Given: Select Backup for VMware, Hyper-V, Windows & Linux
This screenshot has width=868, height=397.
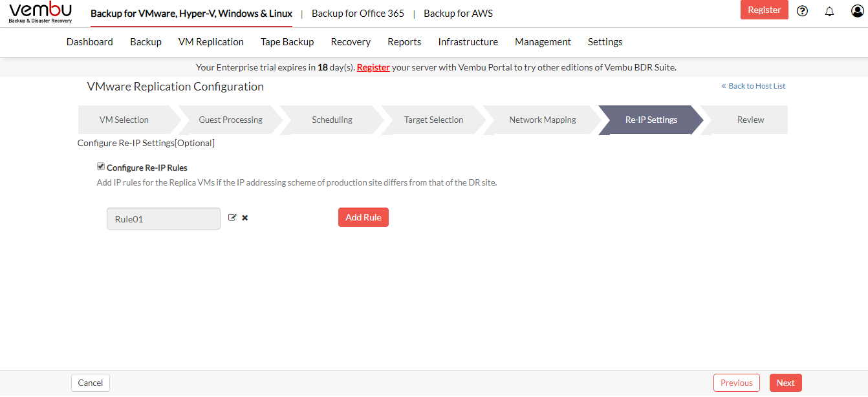Looking at the screenshot, I should pyautogui.click(x=191, y=14).
